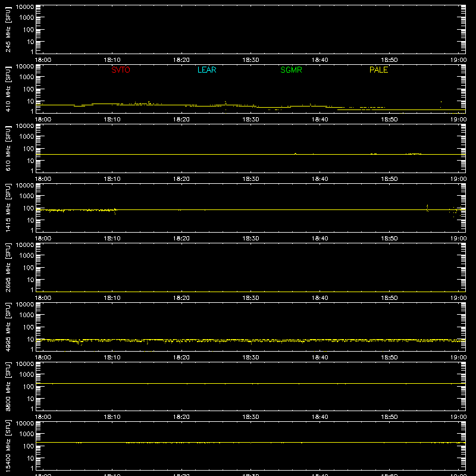This screenshot has height=476, width=476.
Task: Click the 1000 y-axis value of 15400 MHz plot
Action: [x=27, y=434]
